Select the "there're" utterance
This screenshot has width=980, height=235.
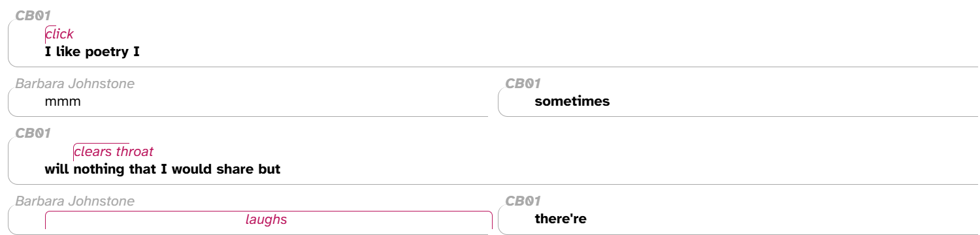[561, 219]
